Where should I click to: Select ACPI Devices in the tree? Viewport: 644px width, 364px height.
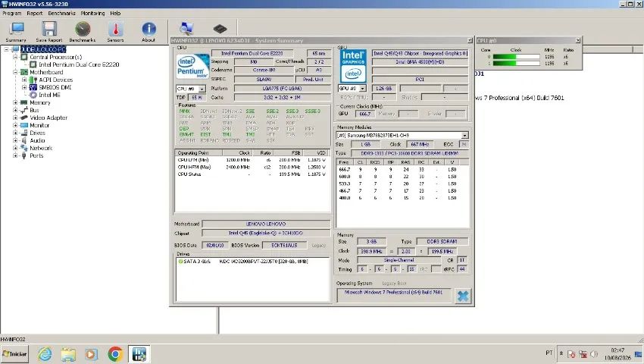[56, 80]
